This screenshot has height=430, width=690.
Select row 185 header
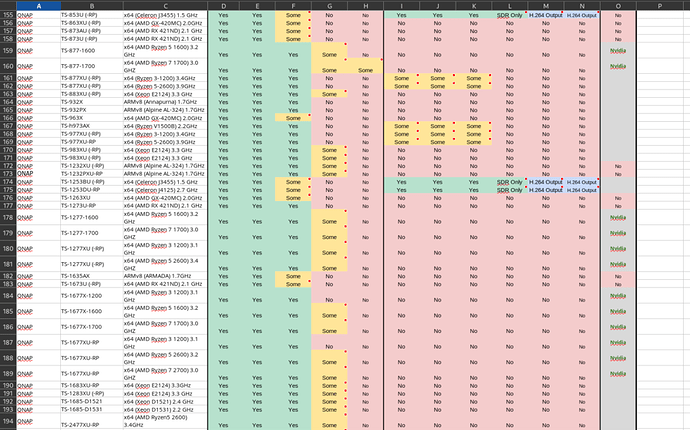8,311
